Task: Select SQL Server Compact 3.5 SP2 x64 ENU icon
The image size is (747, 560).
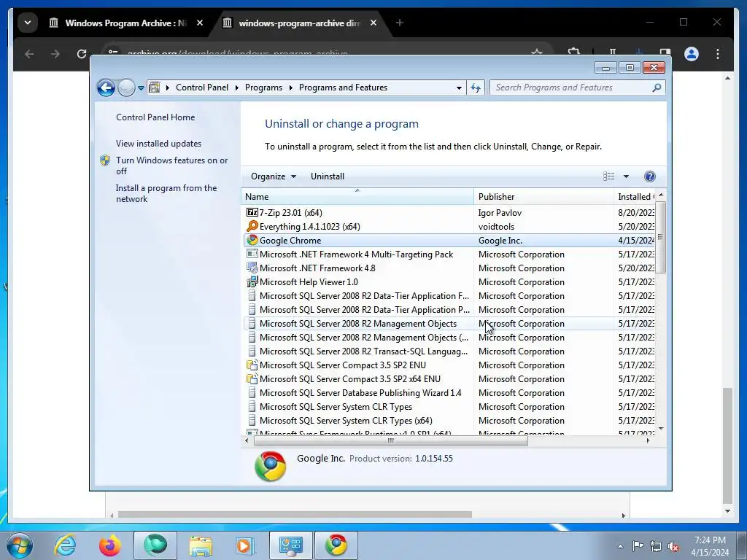Action: pos(252,378)
